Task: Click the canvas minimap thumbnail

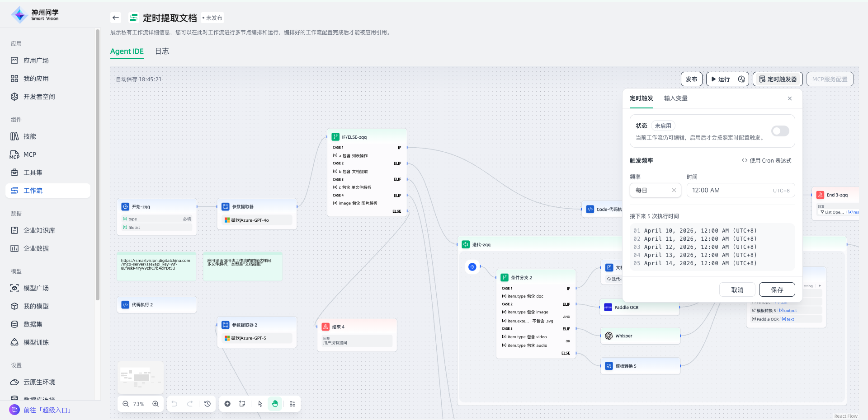Action: point(141,377)
